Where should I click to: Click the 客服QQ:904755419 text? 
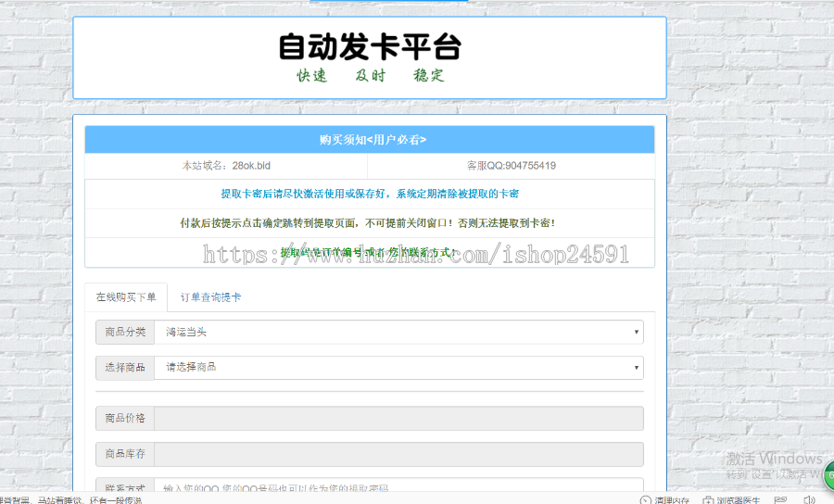coord(512,166)
